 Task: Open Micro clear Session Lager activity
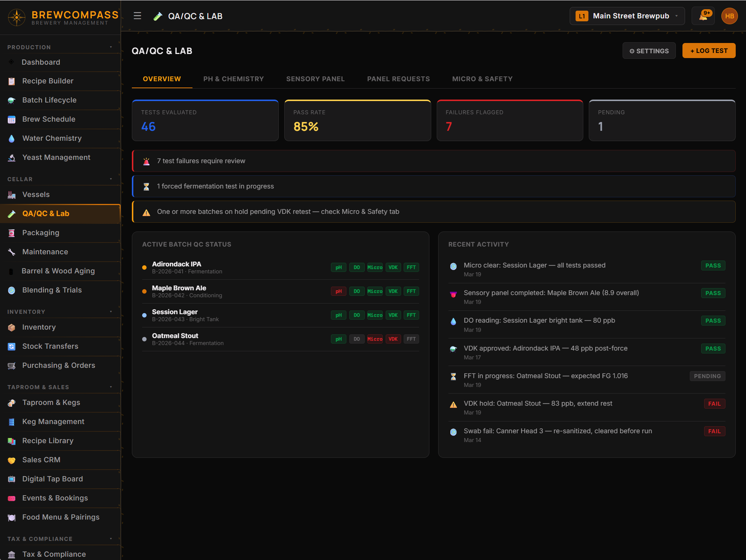[587, 269]
